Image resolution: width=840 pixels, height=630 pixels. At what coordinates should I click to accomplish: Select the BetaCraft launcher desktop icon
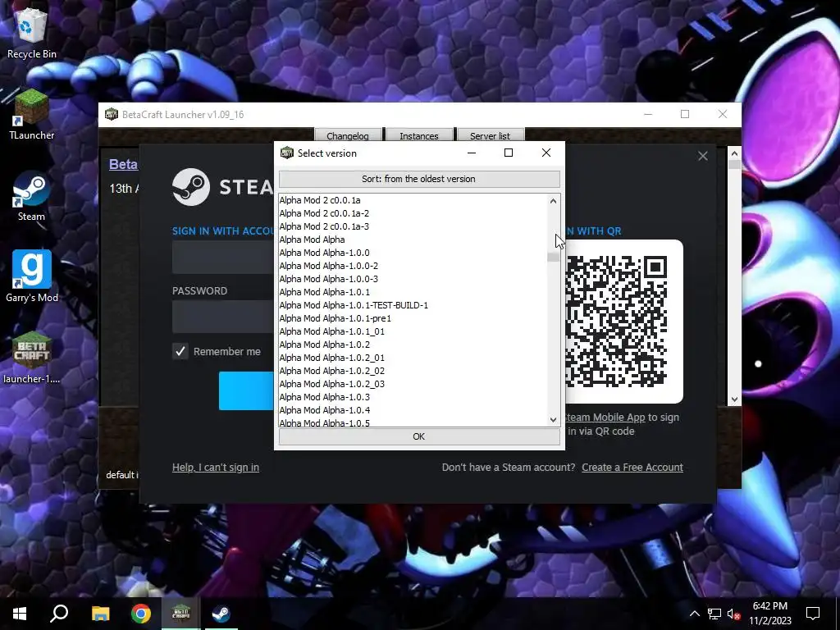click(32, 358)
